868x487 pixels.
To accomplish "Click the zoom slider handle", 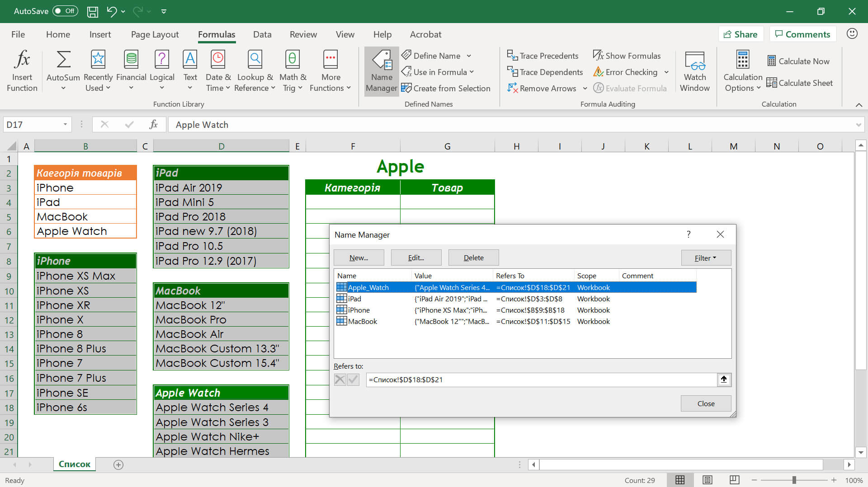I will point(794,480).
